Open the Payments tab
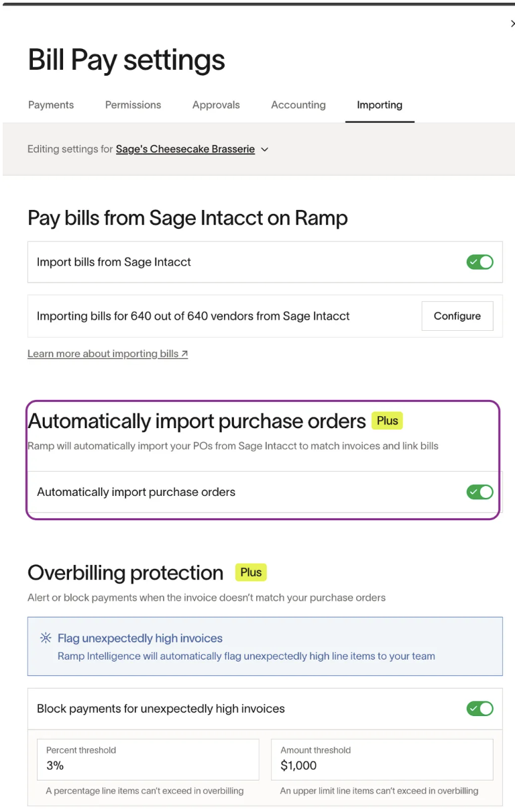 click(51, 105)
